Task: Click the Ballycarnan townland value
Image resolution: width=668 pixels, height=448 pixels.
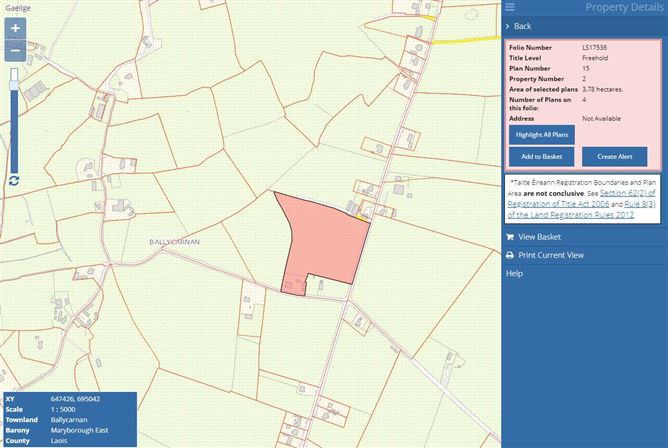Action: tap(69, 420)
